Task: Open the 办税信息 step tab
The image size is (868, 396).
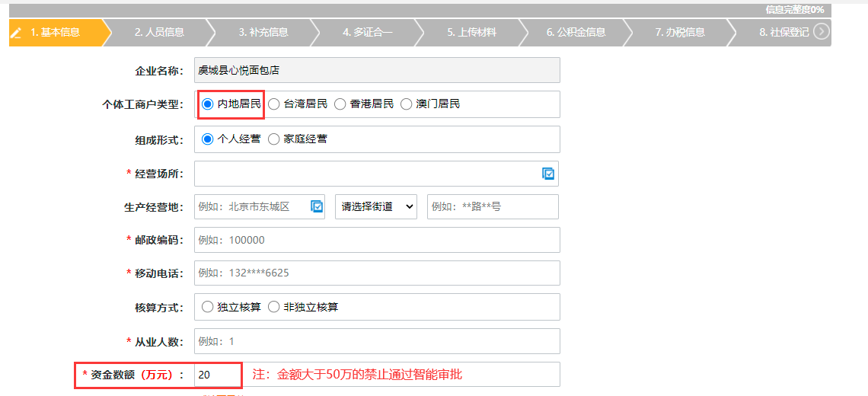Action: 679,32
